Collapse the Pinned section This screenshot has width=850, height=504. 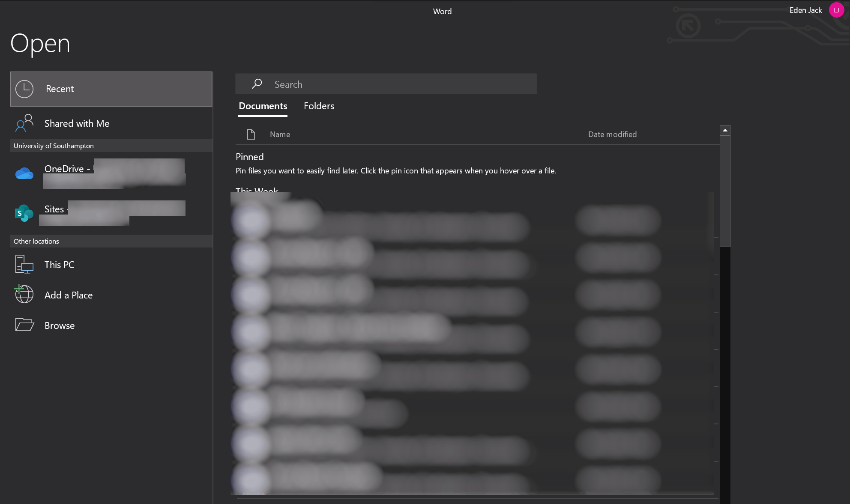[x=250, y=157]
